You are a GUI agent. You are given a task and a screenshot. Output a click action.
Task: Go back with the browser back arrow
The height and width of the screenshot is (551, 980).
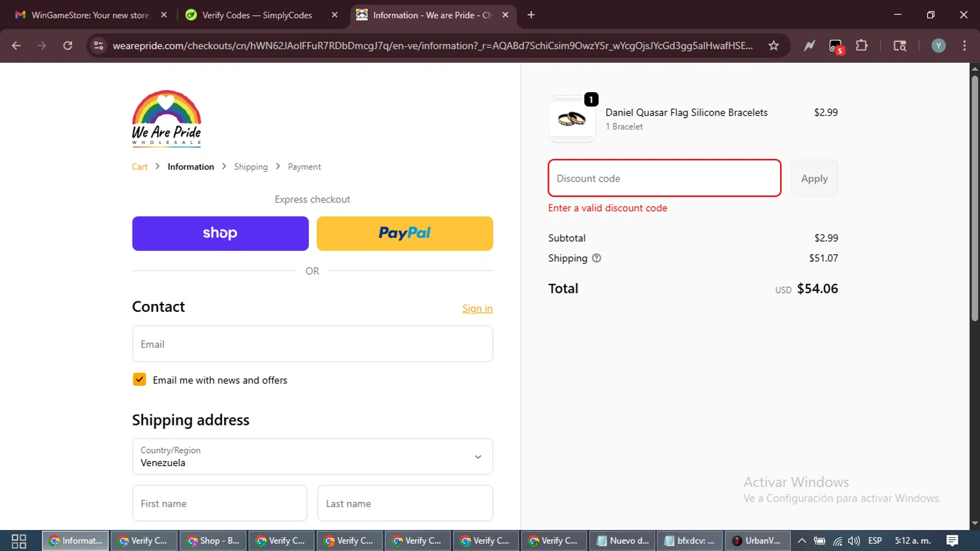pyautogui.click(x=16, y=46)
